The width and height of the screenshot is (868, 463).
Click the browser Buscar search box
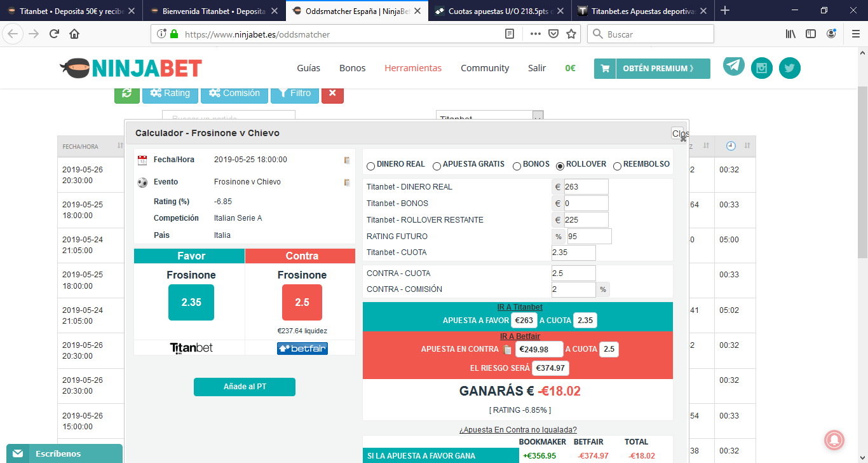(651, 34)
